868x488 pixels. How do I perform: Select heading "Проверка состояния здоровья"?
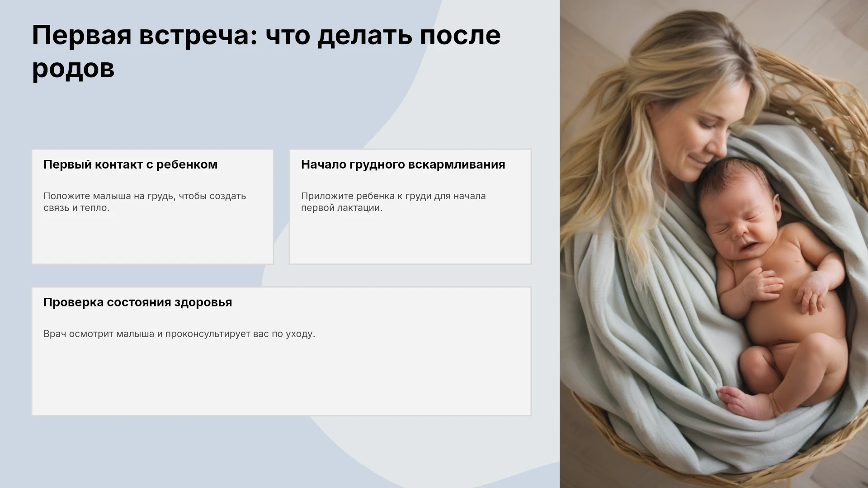click(137, 302)
